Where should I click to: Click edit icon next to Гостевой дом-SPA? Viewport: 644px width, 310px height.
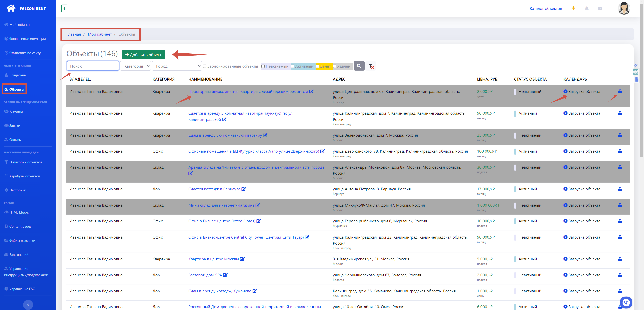(225, 275)
